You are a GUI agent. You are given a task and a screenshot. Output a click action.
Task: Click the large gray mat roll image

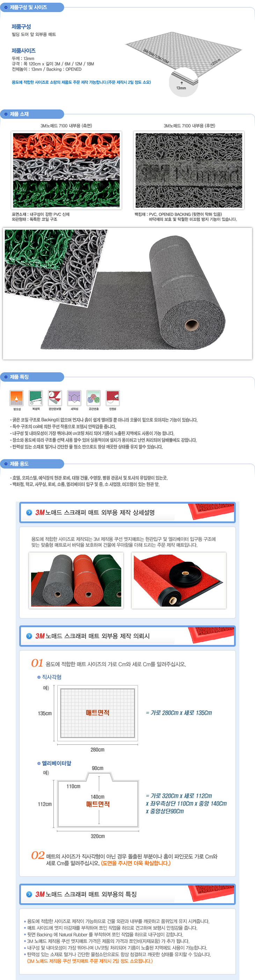(127, 293)
